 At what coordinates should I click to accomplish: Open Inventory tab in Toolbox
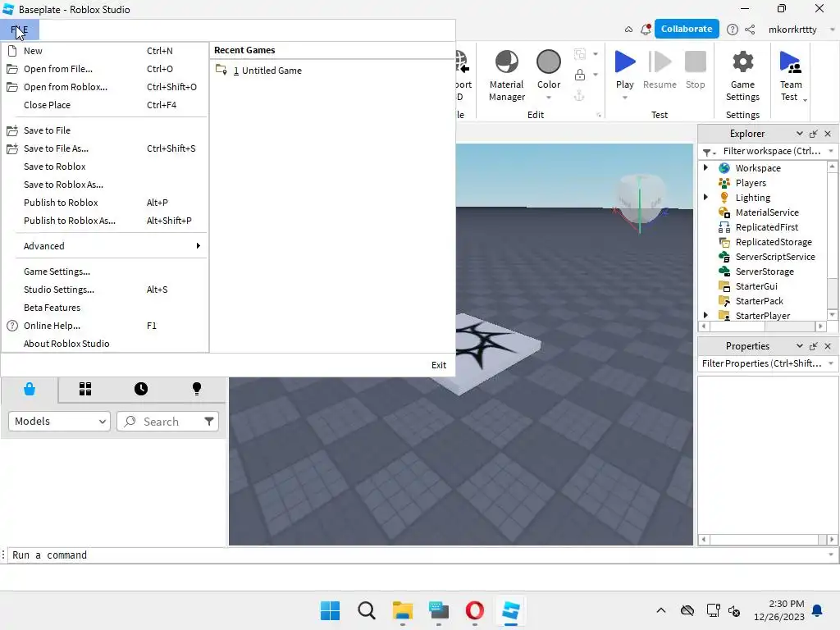tap(85, 389)
